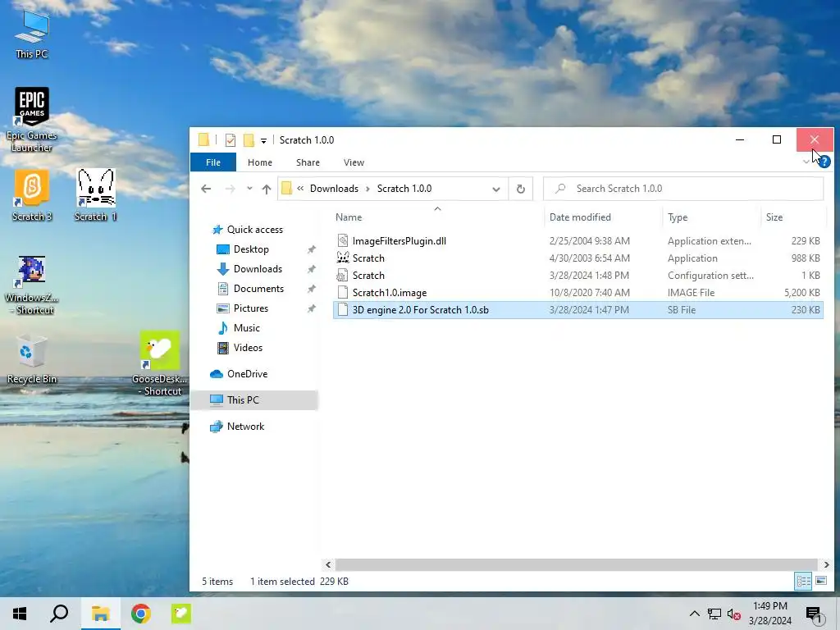840x630 pixels.
Task: Open the File ribbon tab
Action: click(213, 162)
